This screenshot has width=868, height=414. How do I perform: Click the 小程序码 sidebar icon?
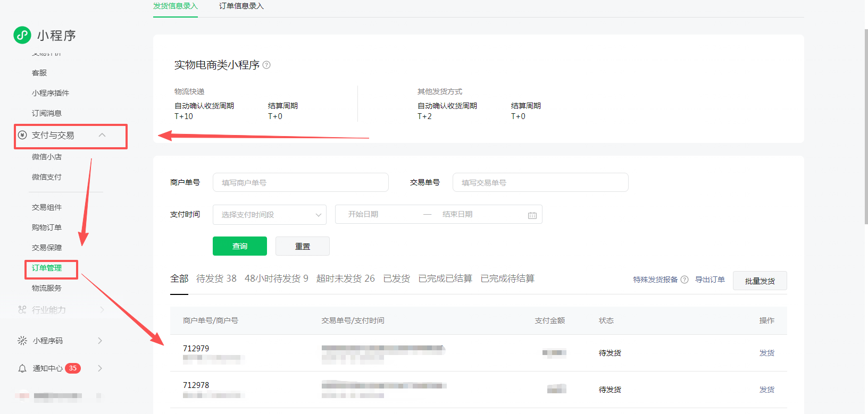[22, 341]
